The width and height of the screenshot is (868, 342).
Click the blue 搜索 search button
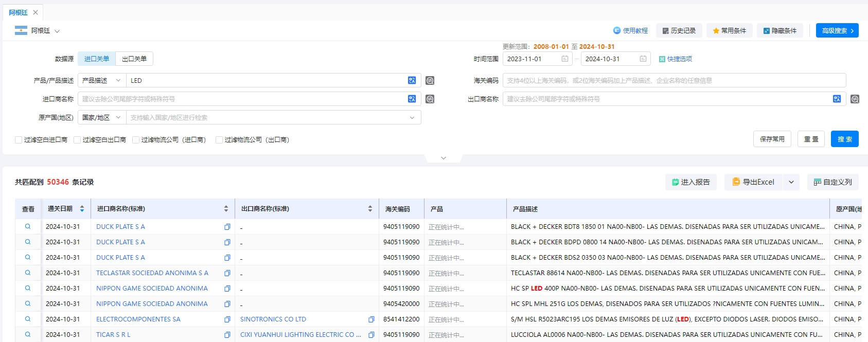[x=845, y=139]
